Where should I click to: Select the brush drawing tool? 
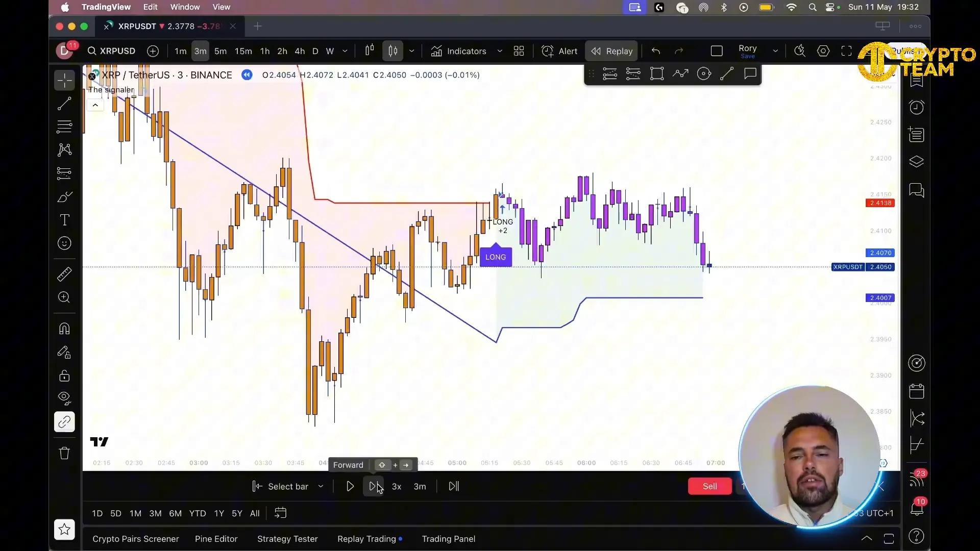(64, 197)
